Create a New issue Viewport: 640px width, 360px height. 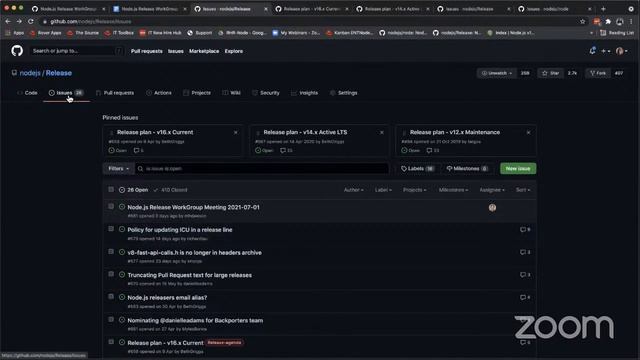coord(518,169)
